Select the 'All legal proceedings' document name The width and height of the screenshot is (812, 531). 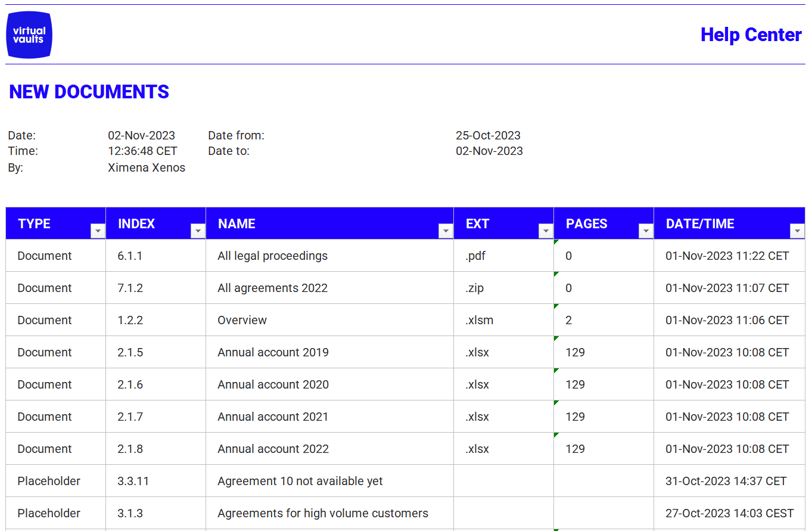[272, 256]
